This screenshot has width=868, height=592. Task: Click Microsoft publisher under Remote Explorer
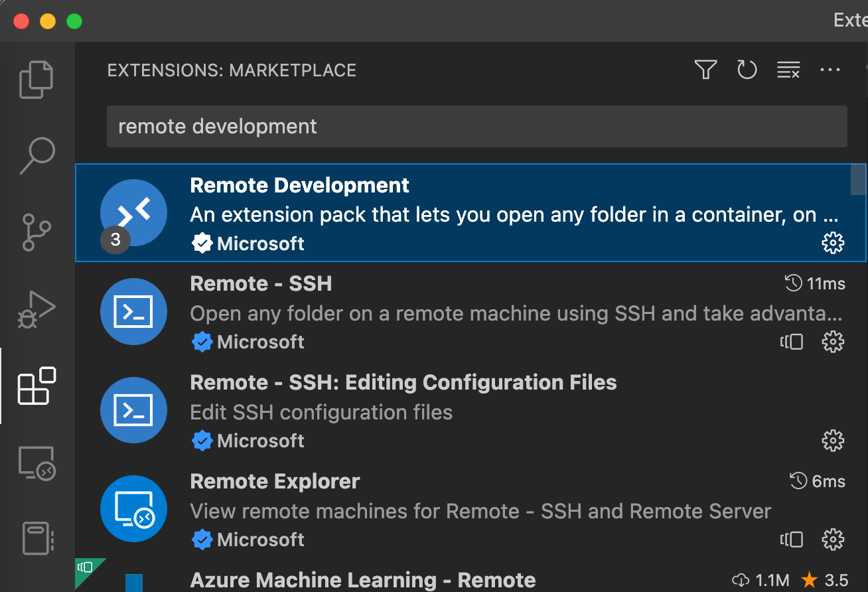pyautogui.click(x=261, y=539)
